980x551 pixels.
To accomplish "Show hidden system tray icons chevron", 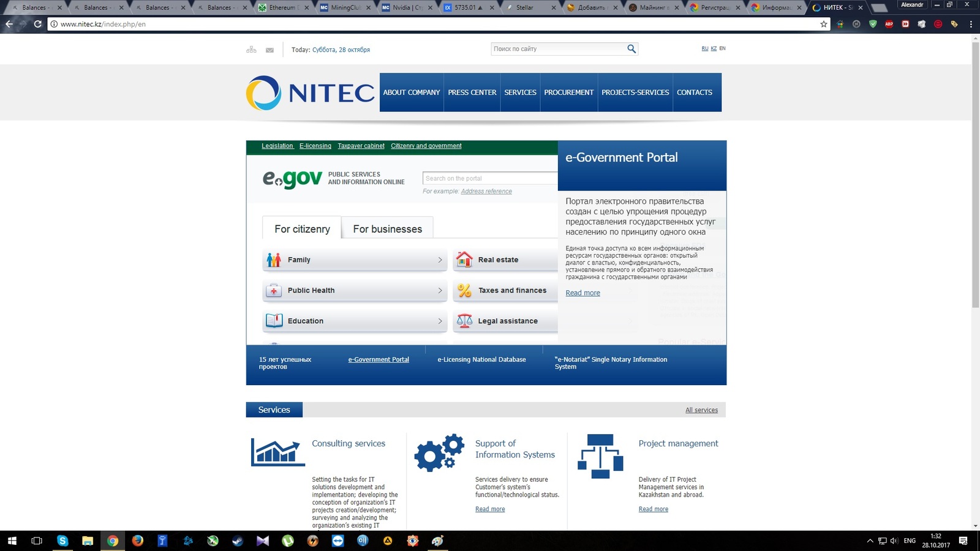I will coord(870,541).
